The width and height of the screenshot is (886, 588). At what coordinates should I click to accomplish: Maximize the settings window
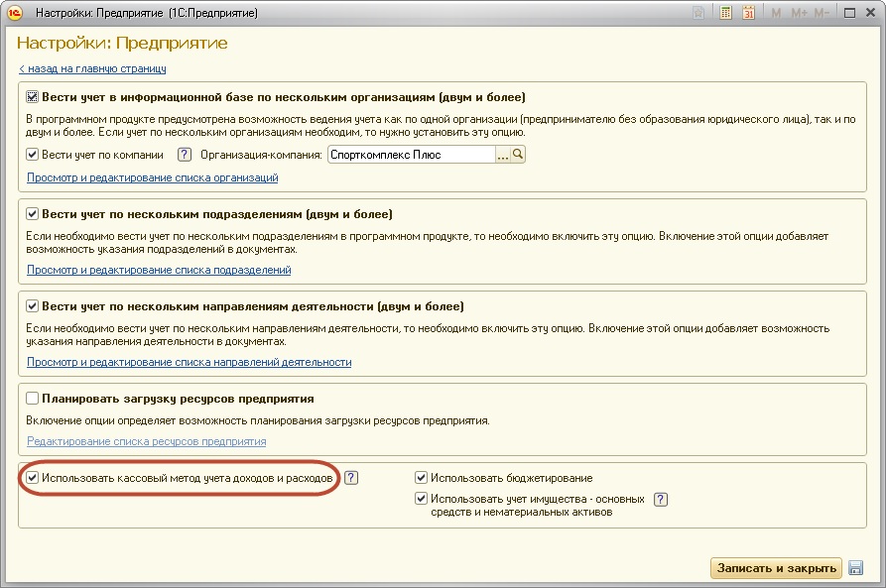(849, 13)
